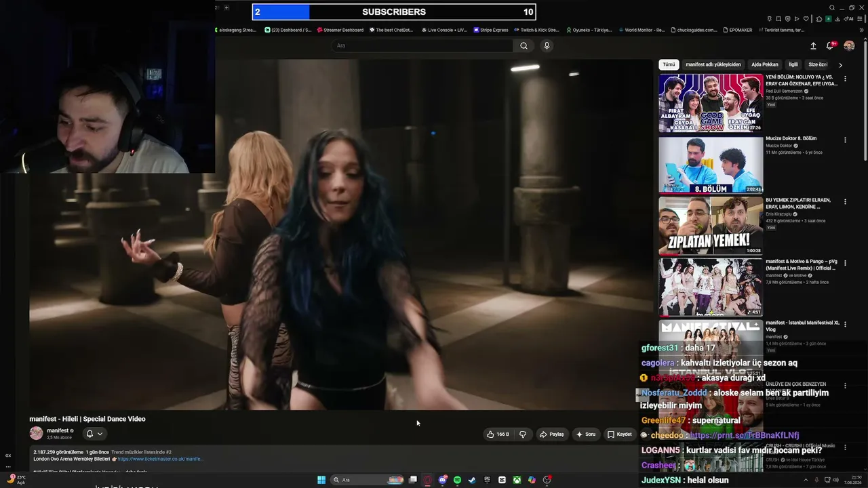This screenshot has width=868, height=488.
Task: Select the İlgili filter chip
Action: pyautogui.click(x=793, y=64)
